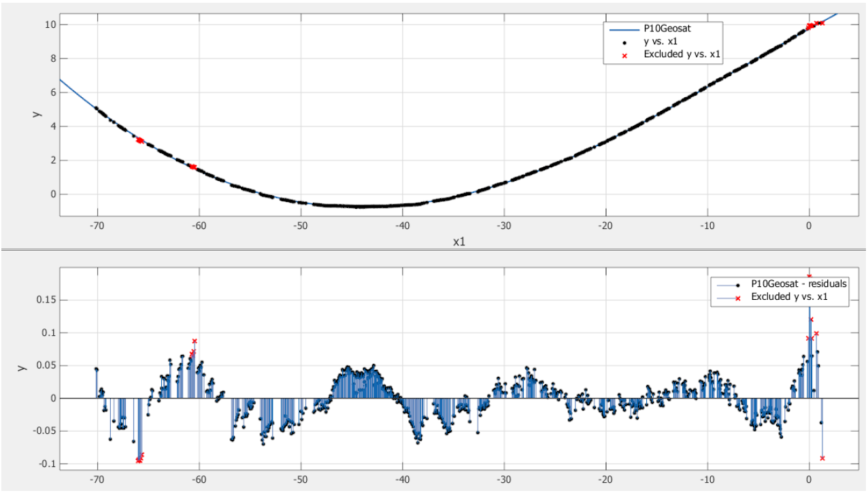Viewport: 868px width, 493px height.
Task: Select red excluded points near x1 = -60 on fit curve
Action: tap(193, 167)
